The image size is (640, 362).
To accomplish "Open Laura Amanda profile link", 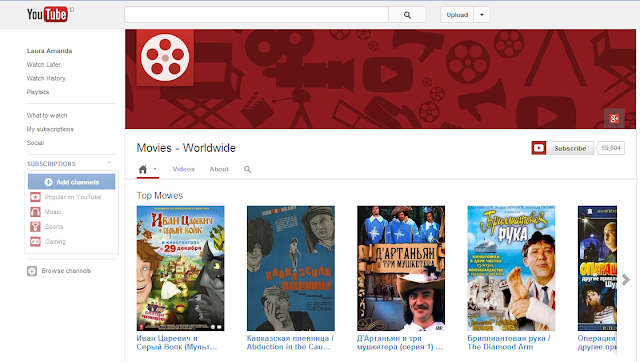I will 49,51.
